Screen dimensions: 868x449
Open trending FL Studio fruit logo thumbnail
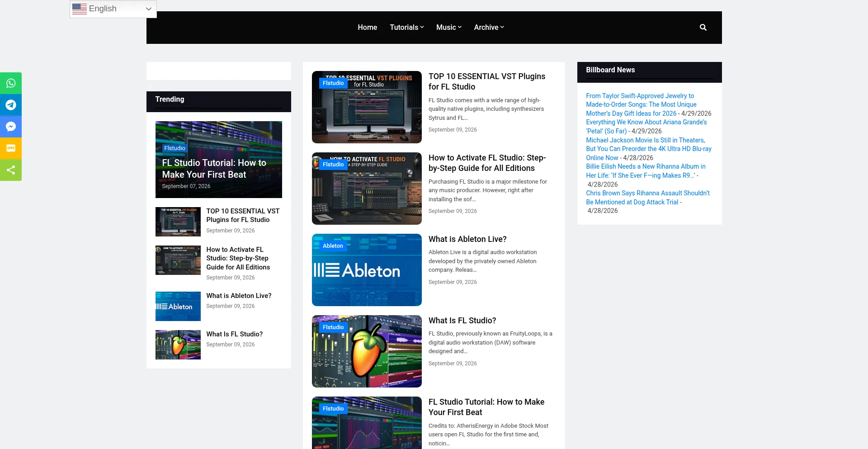[178, 345]
